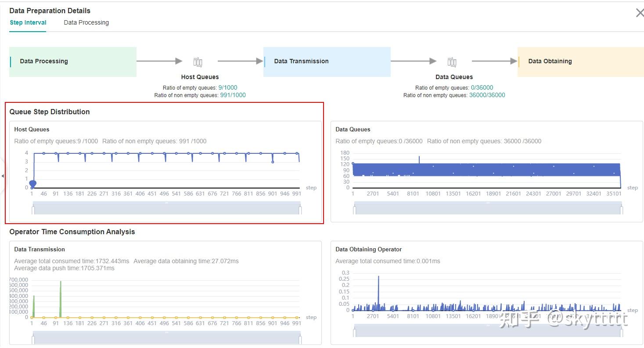Click the Data Queues icon in the pipeline
The height and width of the screenshot is (348, 644).
pyautogui.click(x=452, y=62)
